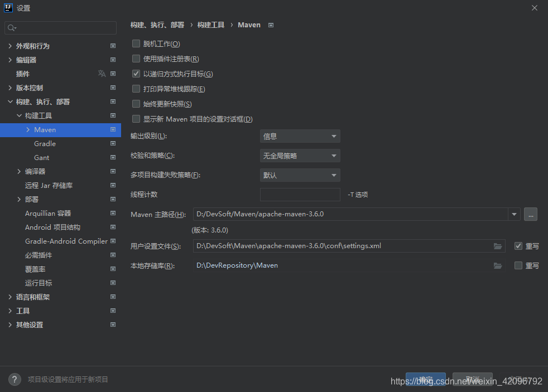The width and height of the screenshot is (548, 392).
Task: Select Gradle in settings tree
Action: pos(45,143)
